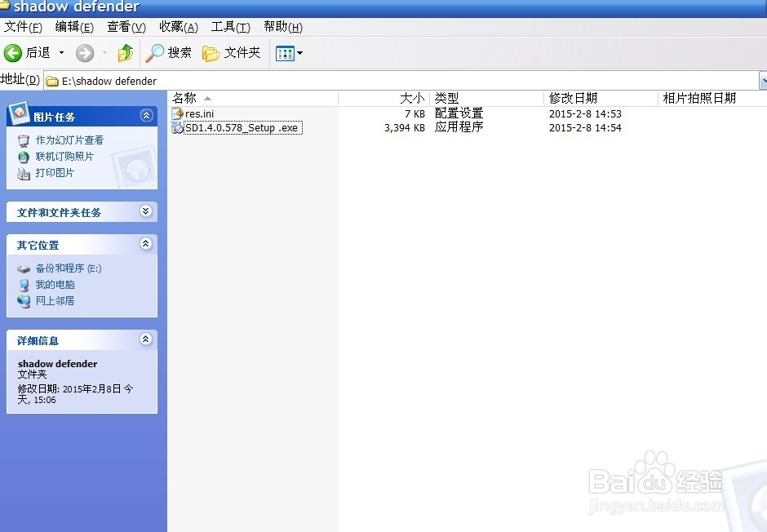Click 作为幻灯片查看 slideshow link
Viewport: 767px width, 532px height.
coord(69,140)
